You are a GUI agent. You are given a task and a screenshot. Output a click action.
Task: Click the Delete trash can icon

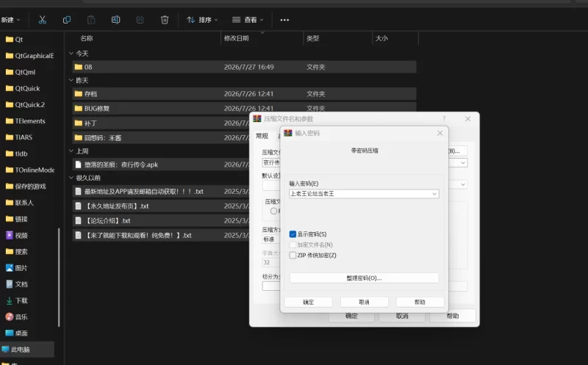(x=165, y=20)
